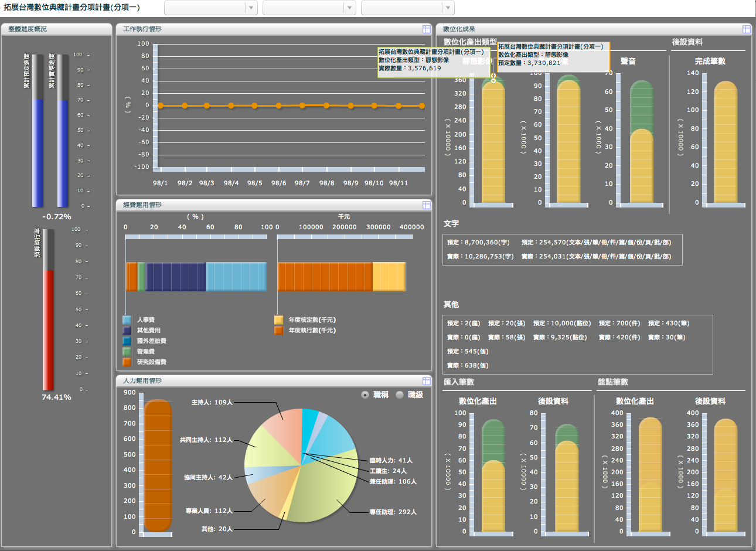Click the 年度執行數(千元) legend swatch
Screen dimensions: 756x551
pos(278,331)
